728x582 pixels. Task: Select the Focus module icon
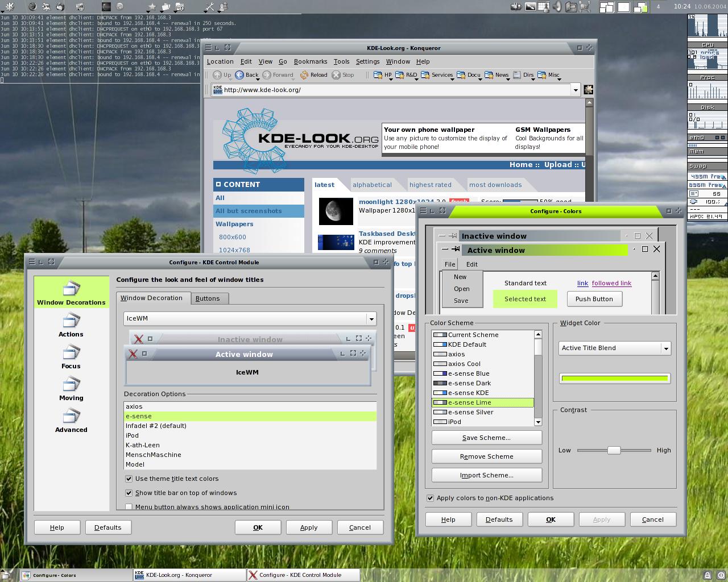[x=71, y=357]
